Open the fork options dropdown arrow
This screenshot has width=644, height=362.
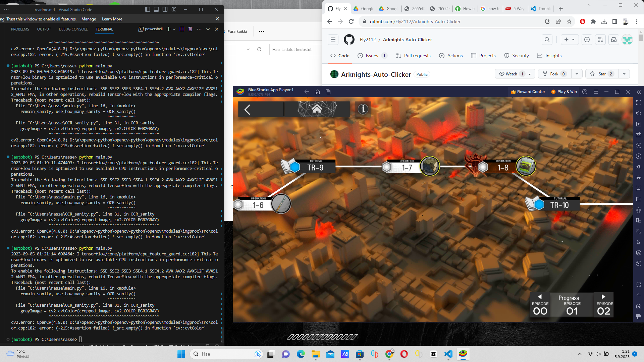point(577,74)
